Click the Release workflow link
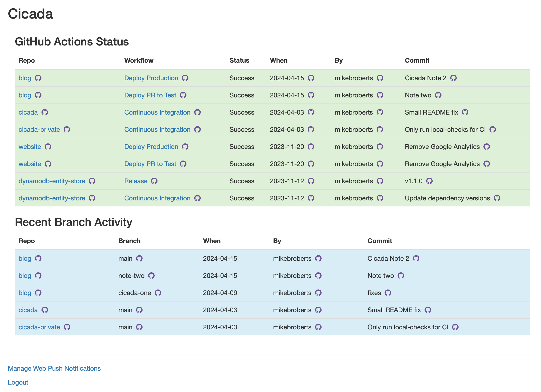 coord(136,181)
